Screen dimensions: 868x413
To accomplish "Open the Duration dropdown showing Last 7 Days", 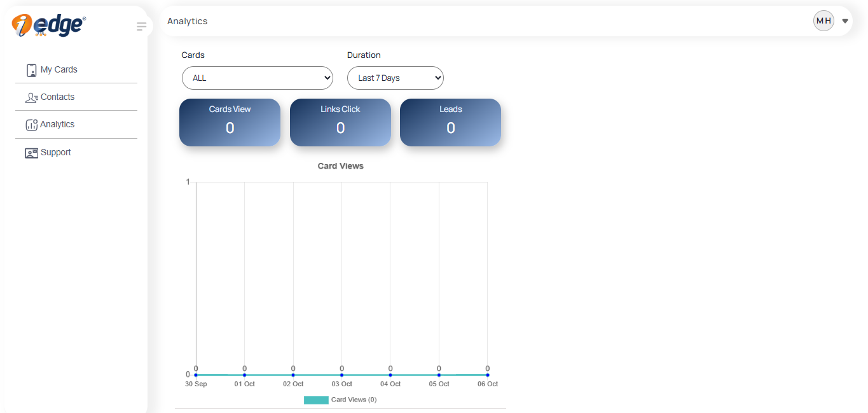I will 395,78.
